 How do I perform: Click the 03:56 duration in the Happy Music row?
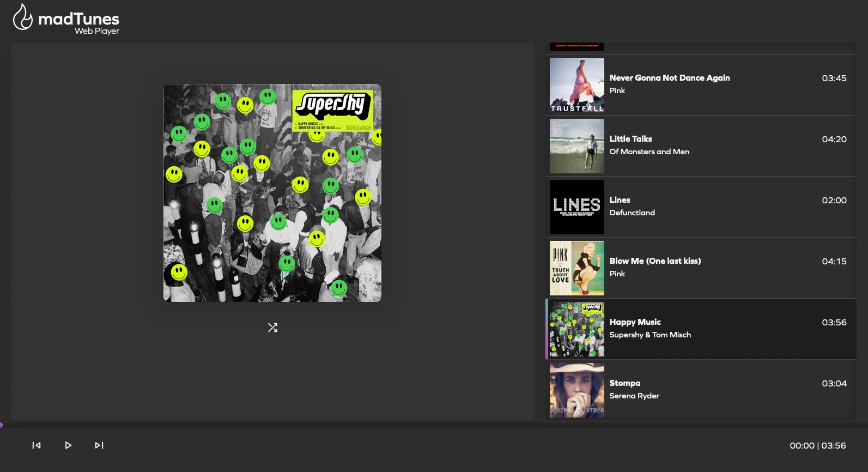834,322
